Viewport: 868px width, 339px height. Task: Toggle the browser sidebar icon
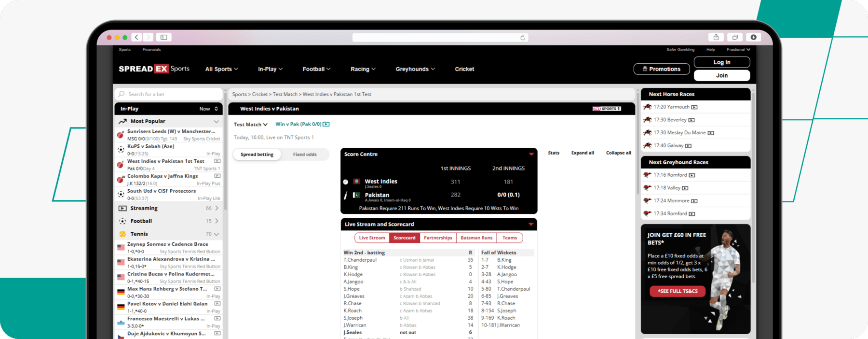tap(164, 37)
